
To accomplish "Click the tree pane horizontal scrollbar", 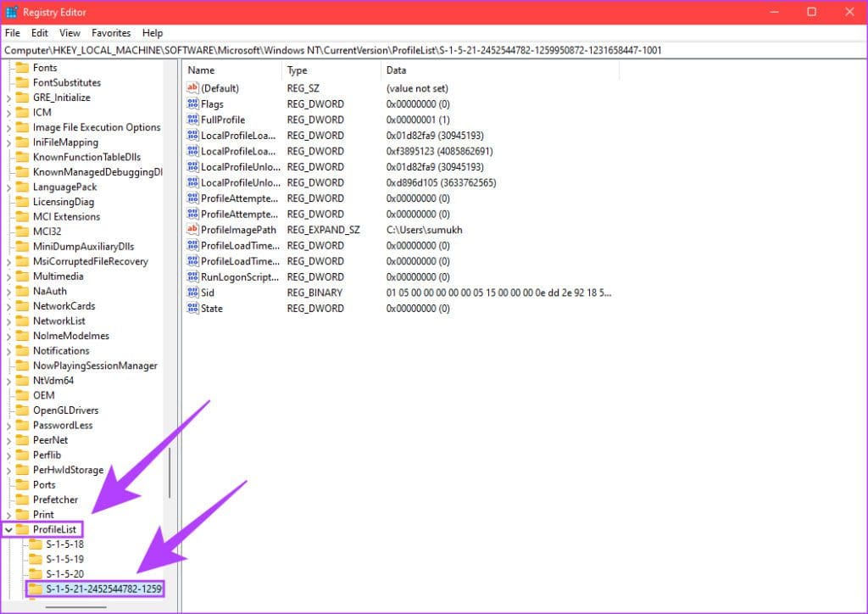I will point(76,606).
